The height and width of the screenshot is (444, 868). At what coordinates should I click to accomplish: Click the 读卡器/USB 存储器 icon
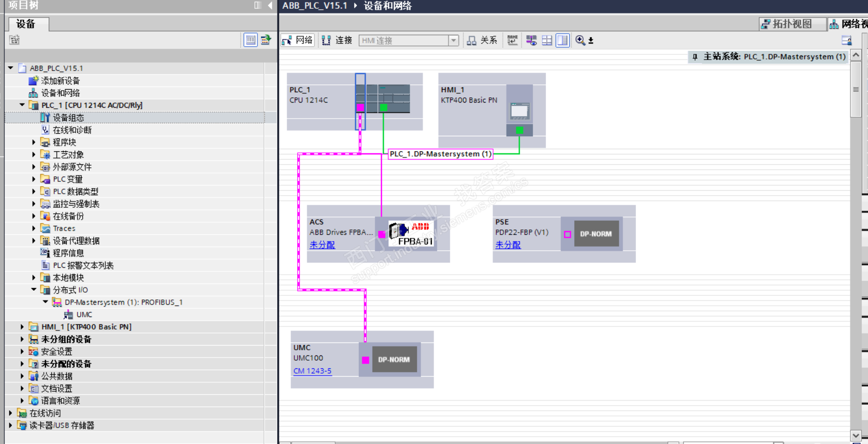point(22,425)
